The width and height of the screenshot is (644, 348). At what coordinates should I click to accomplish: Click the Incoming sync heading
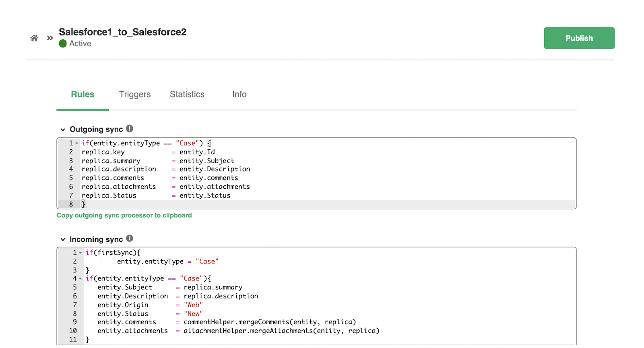point(96,239)
